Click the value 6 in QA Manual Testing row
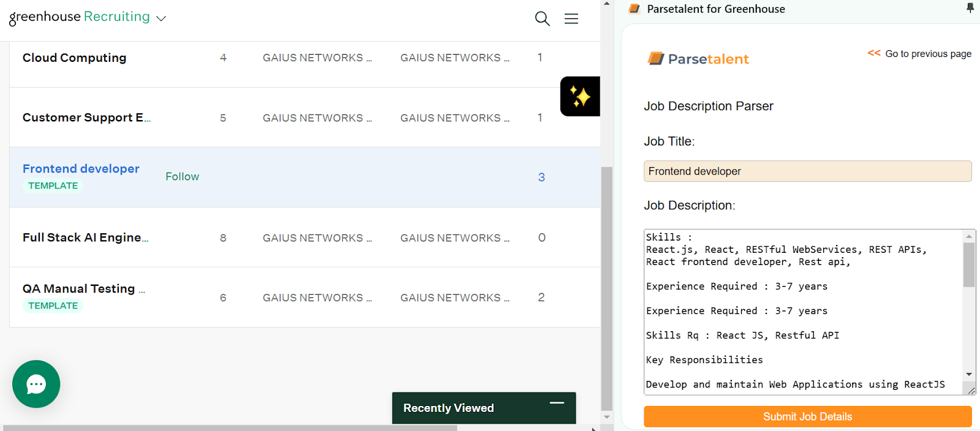 [223, 298]
